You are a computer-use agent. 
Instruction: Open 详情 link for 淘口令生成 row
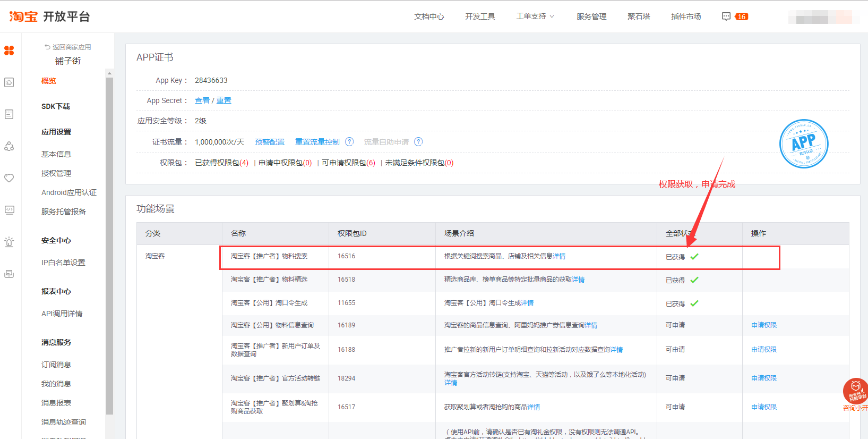coord(527,303)
